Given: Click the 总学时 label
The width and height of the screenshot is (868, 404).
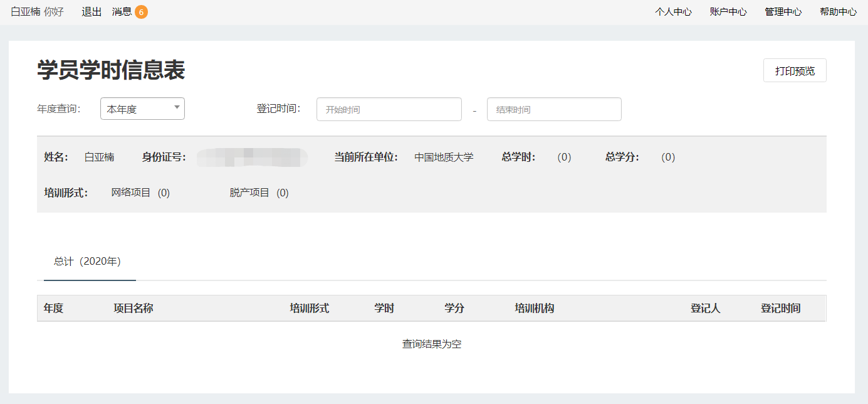Looking at the screenshot, I should 519,157.
